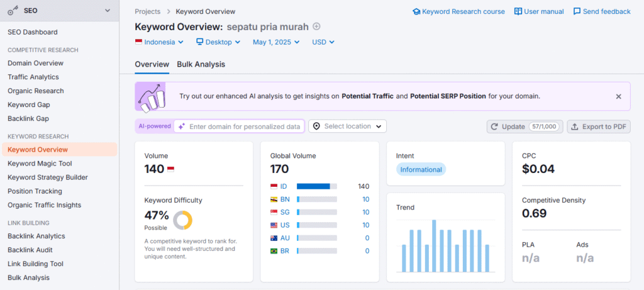Click the BN volume value 10
This screenshot has width=644, height=290.
click(365, 199)
